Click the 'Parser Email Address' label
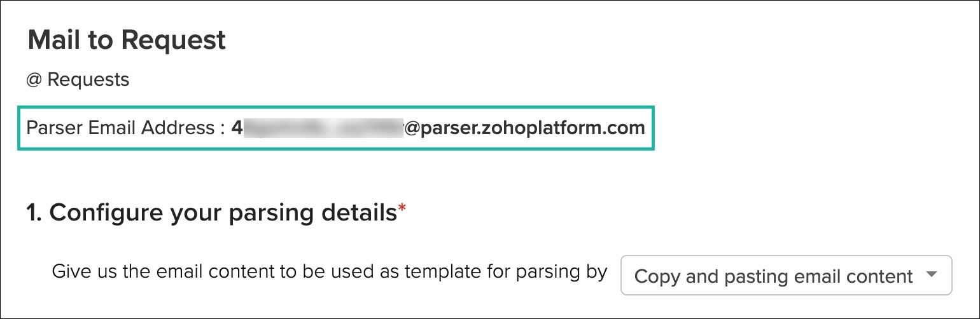 click(120, 128)
